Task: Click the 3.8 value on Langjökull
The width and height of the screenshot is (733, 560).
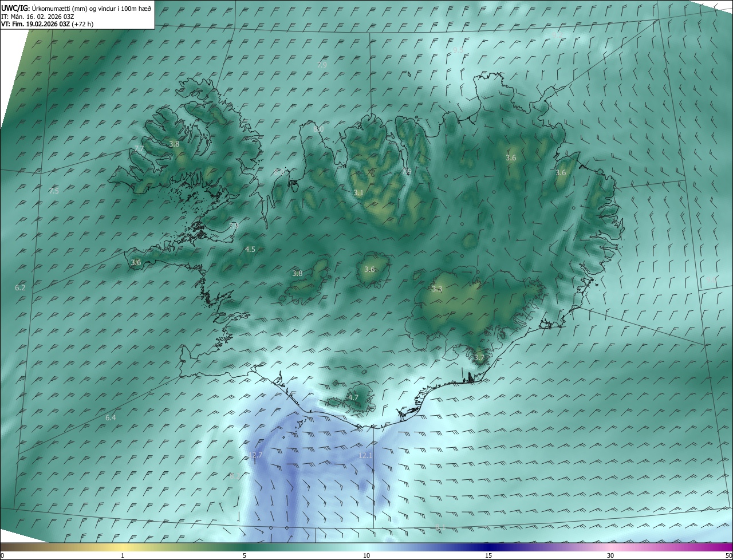Action: click(x=297, y=273)
